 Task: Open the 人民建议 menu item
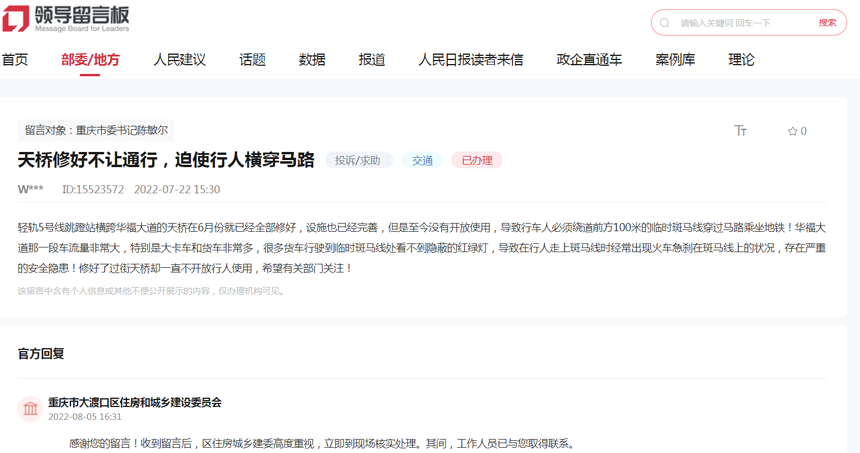[x=179, y=60]
